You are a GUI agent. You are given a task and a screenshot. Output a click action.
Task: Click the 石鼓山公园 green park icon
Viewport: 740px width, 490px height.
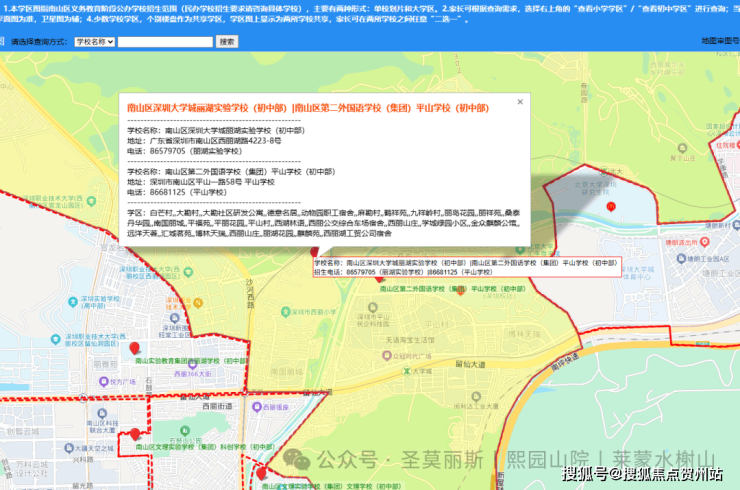click(x=185, y=431)
